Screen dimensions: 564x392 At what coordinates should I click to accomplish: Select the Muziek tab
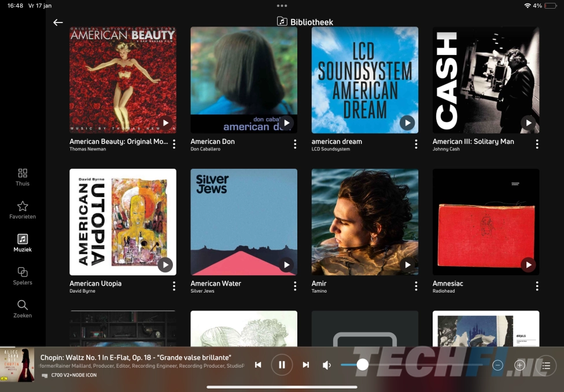click(x=23, y=243)
